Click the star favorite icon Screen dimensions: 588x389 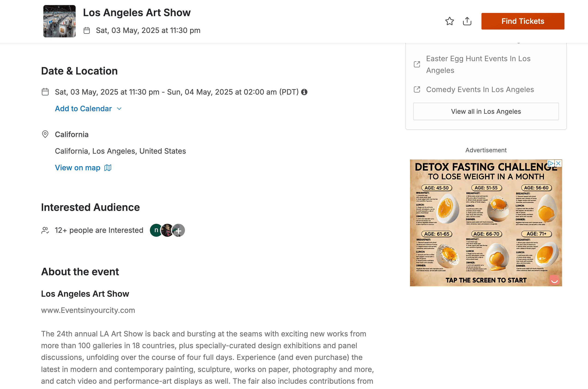(449, 21)
